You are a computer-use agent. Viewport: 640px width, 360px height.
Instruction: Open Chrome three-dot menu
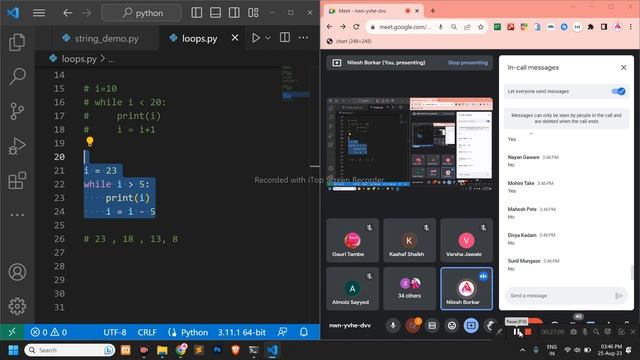tap(631, 27)
